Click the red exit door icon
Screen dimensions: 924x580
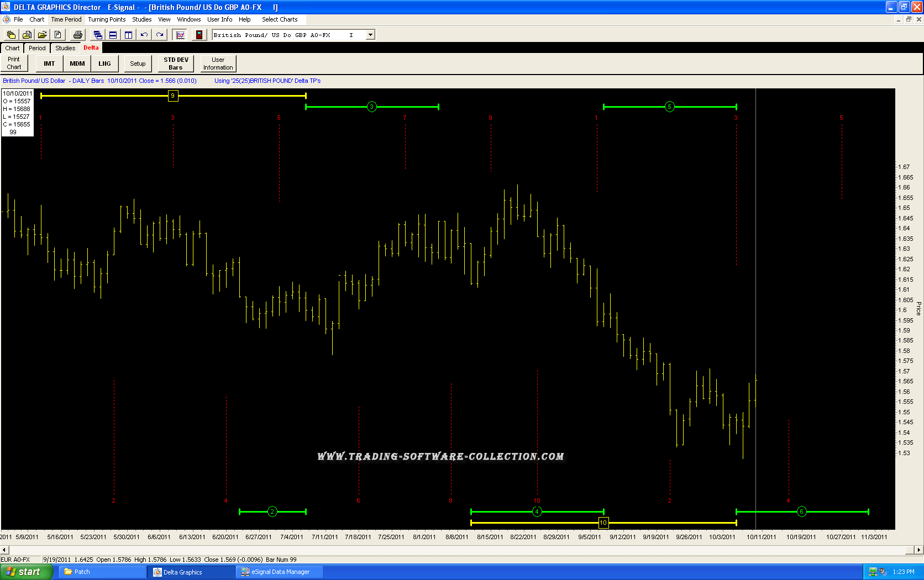pyautogui.click(x=199, y=35)
